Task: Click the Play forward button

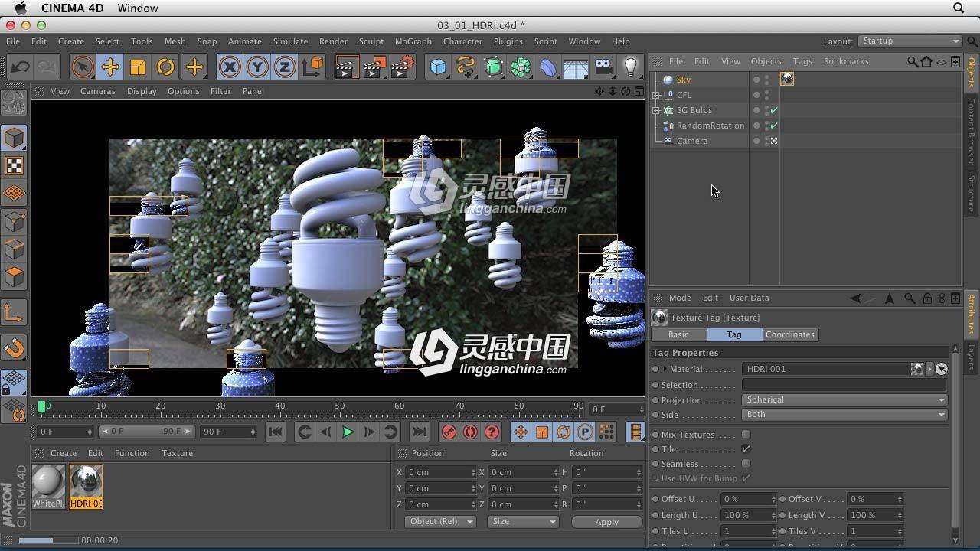Action: 347,432
